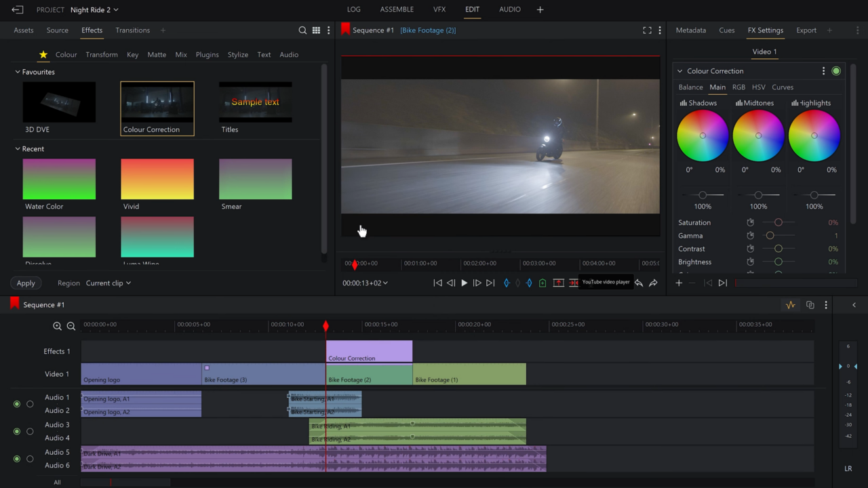Mute Audio 1 and 2 tracks' green toggle
The image size is (868, 488).
tap(17, 404)
